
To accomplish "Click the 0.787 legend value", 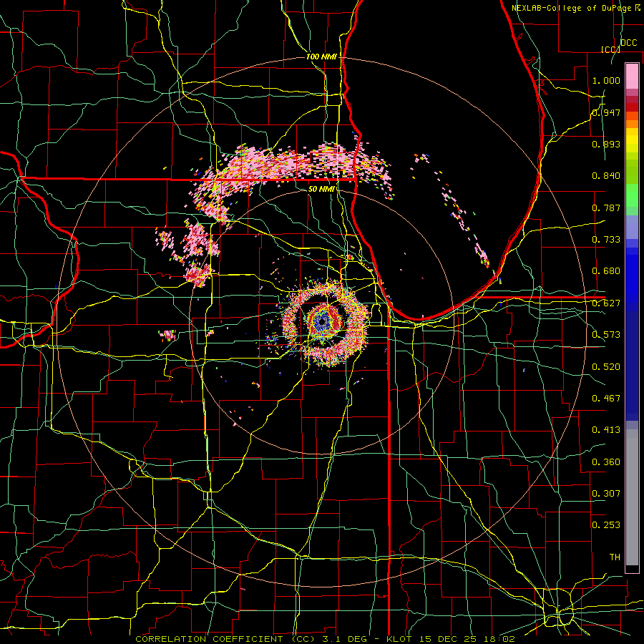I will (606, 208).
